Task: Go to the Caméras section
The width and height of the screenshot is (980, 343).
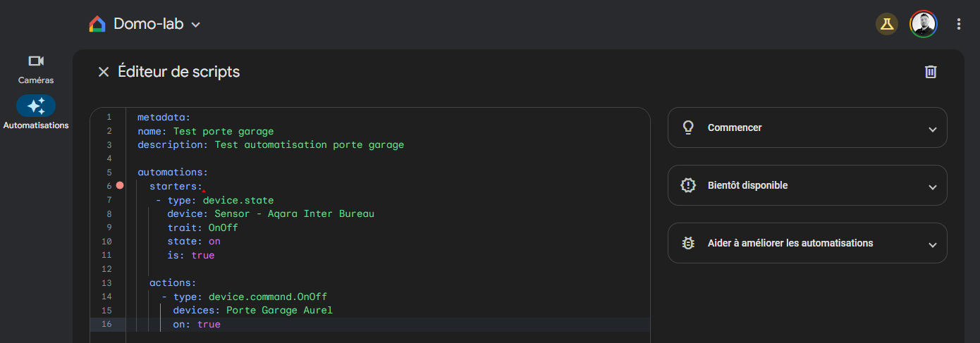Action: tap(36, 69)
